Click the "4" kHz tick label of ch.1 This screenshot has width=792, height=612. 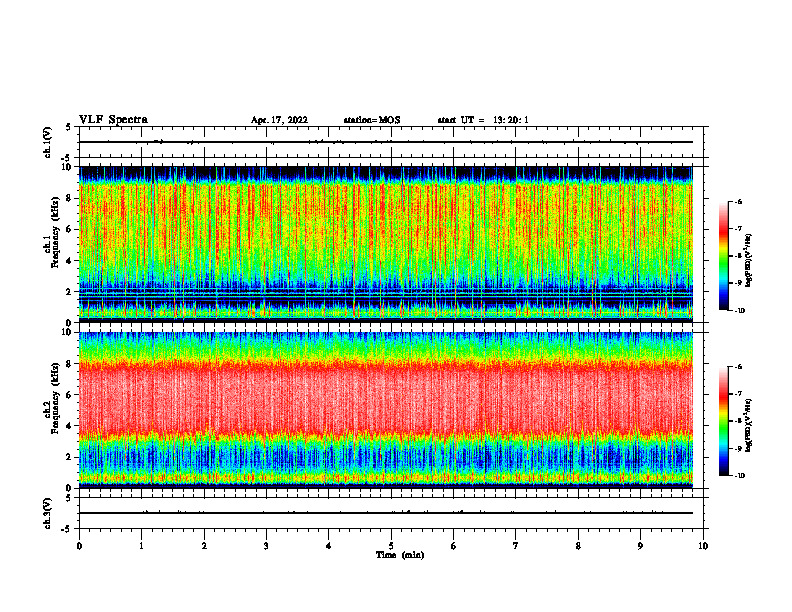click(70, 261)
